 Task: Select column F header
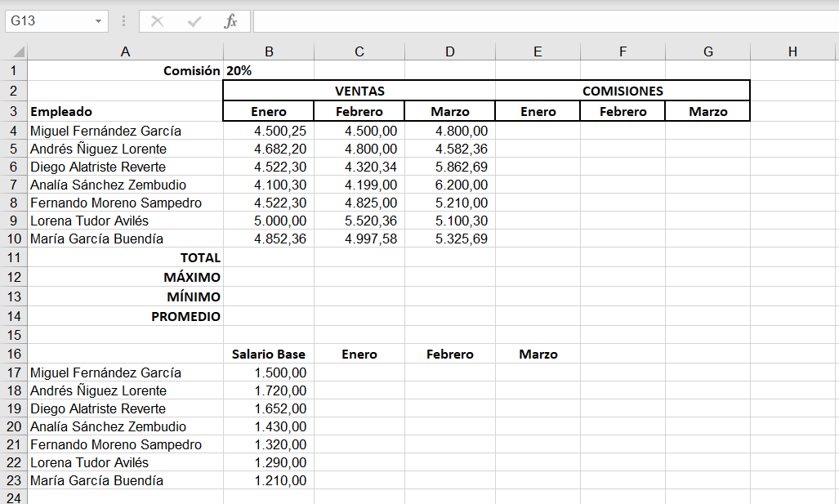click(x=623, y=52)
